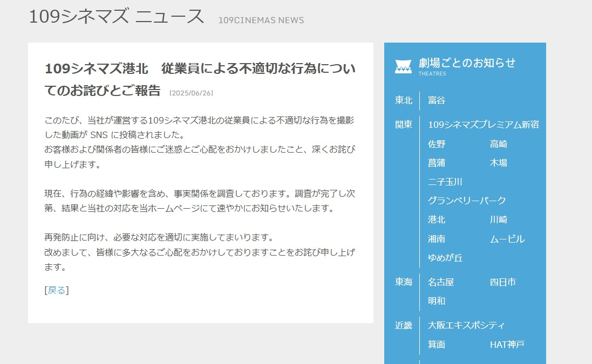Click the 戻る back link
The image size is (592, 364).
click(x=57, y=290)
